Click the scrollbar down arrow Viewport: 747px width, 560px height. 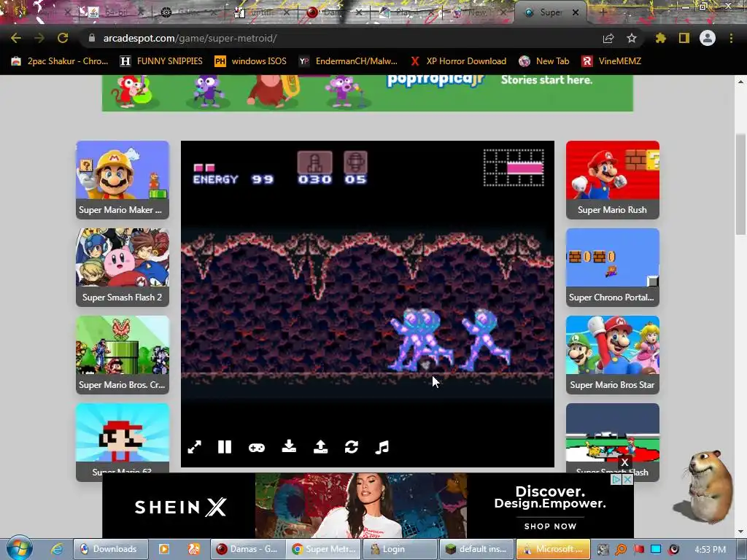[741, 532]
